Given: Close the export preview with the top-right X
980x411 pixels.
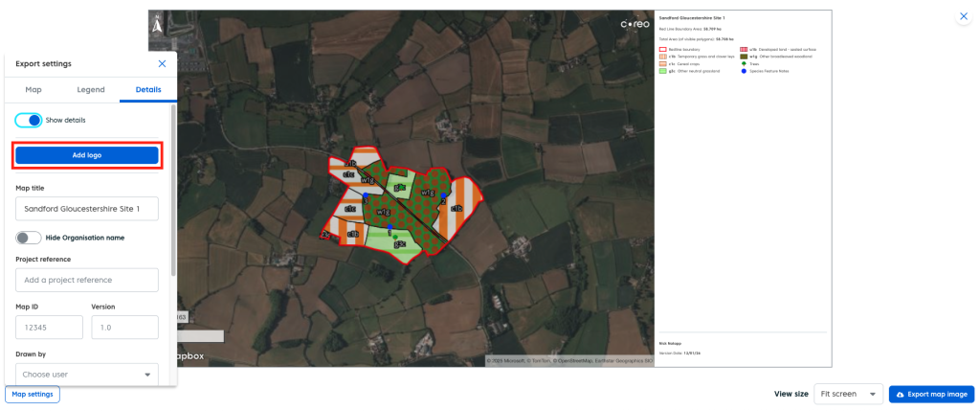Looking at the screenshot, I should pyautogui.click(x=963, y=17).
